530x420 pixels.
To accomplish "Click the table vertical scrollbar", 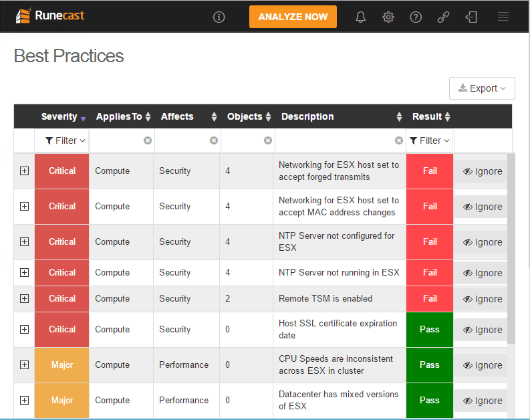I will pos(511,249).
